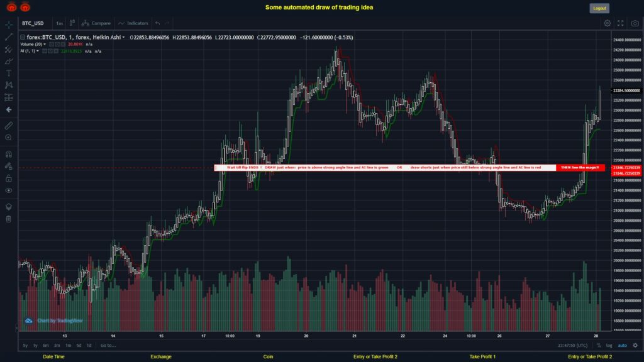
Task: Activate the zoom in magnifier tool
Action: coord(9,138)
